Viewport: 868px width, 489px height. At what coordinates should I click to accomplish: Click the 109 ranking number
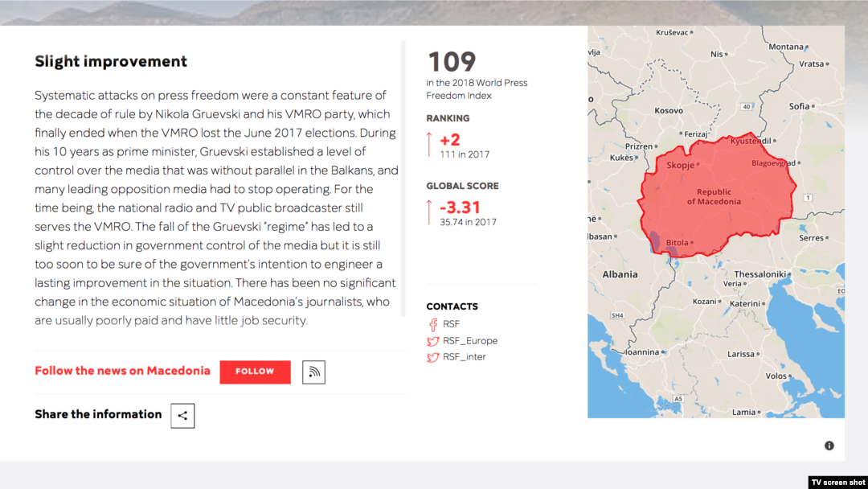click(x=452, y=62)
